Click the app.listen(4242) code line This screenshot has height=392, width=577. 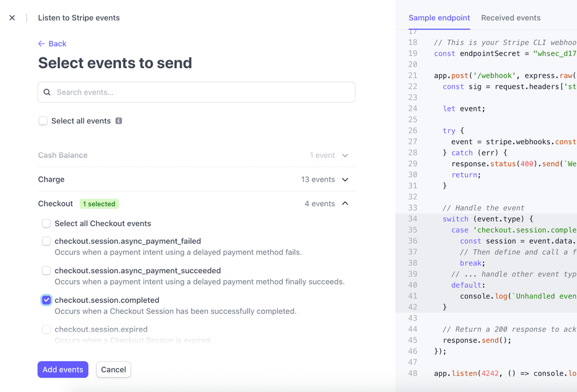(505, 373)
